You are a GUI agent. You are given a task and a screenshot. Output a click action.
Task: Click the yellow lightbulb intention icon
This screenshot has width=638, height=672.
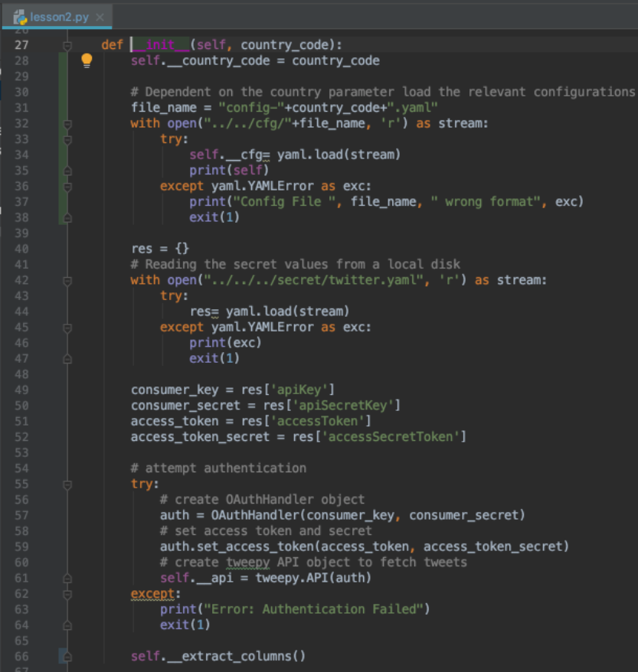(x=87, y=60)
